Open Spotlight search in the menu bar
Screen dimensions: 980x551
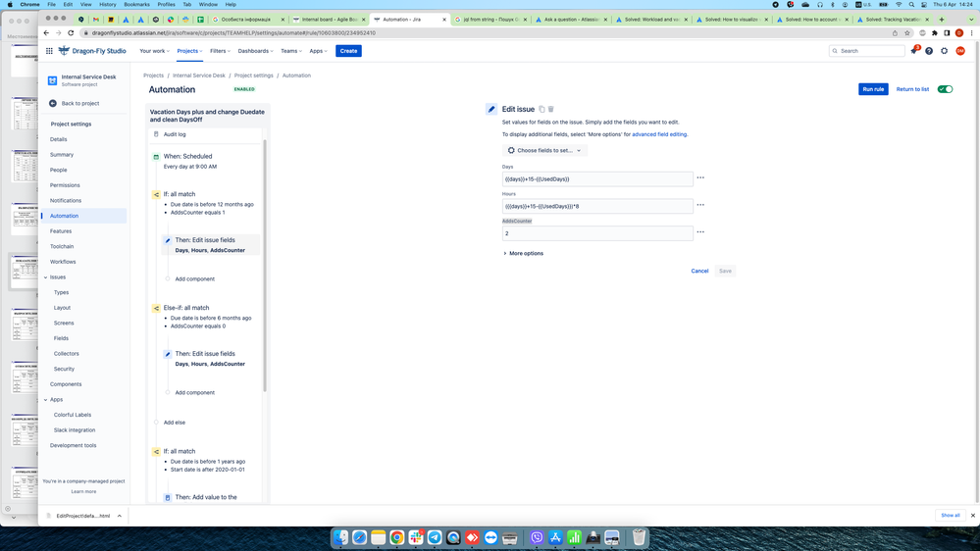coord(911,4)
